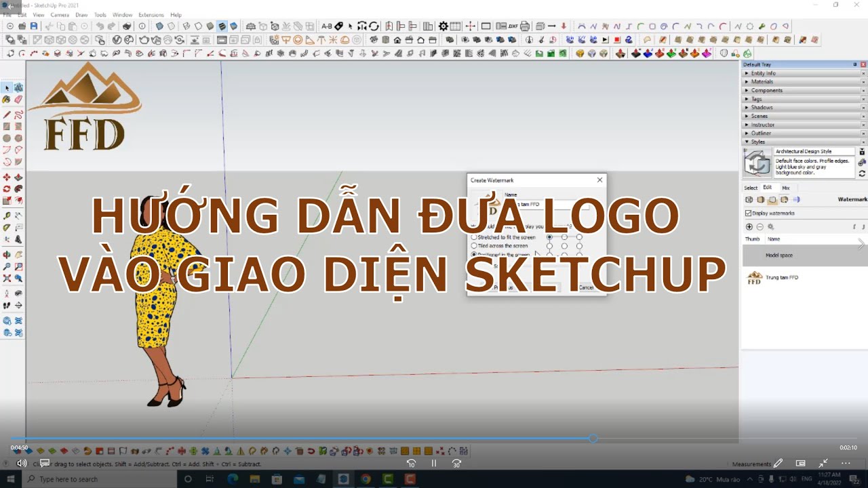This screenshot has height=488, width=868.
Task: Click the DXF export toolbar icon
Action: 513,26
